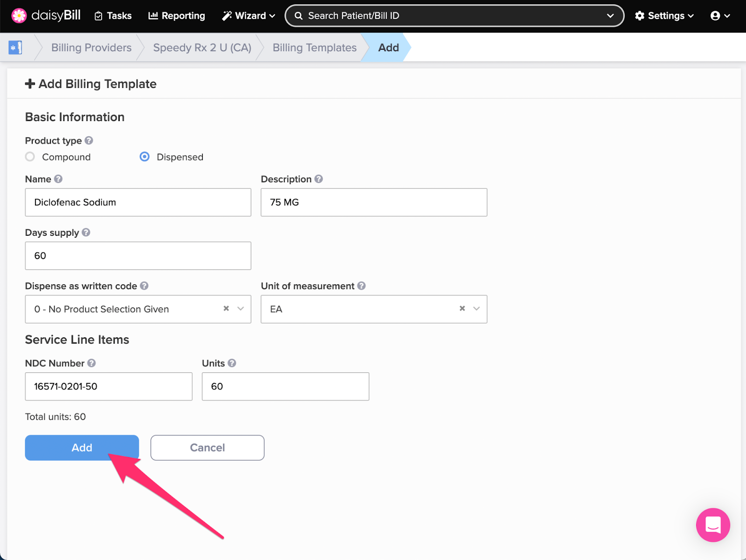
Task: Click the Days supply help icon
Action: pos(86,232)
